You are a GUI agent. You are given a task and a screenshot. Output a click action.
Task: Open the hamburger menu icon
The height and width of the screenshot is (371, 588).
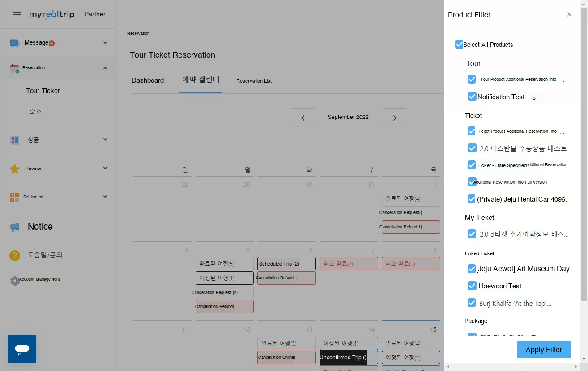point(17,15)
